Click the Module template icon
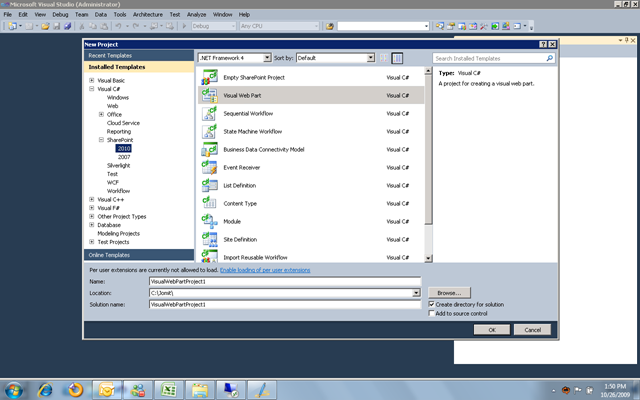 (209, 221)
